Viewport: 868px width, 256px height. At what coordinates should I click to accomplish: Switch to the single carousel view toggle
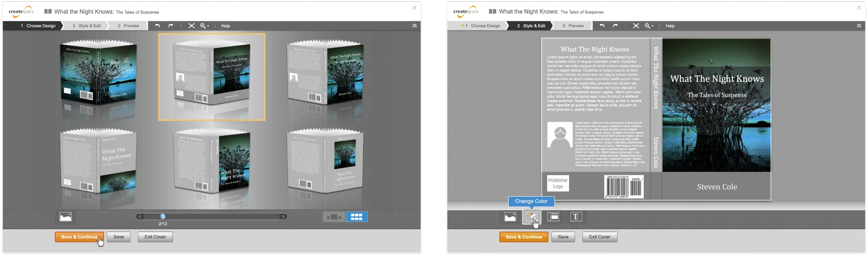coord(334,217)
